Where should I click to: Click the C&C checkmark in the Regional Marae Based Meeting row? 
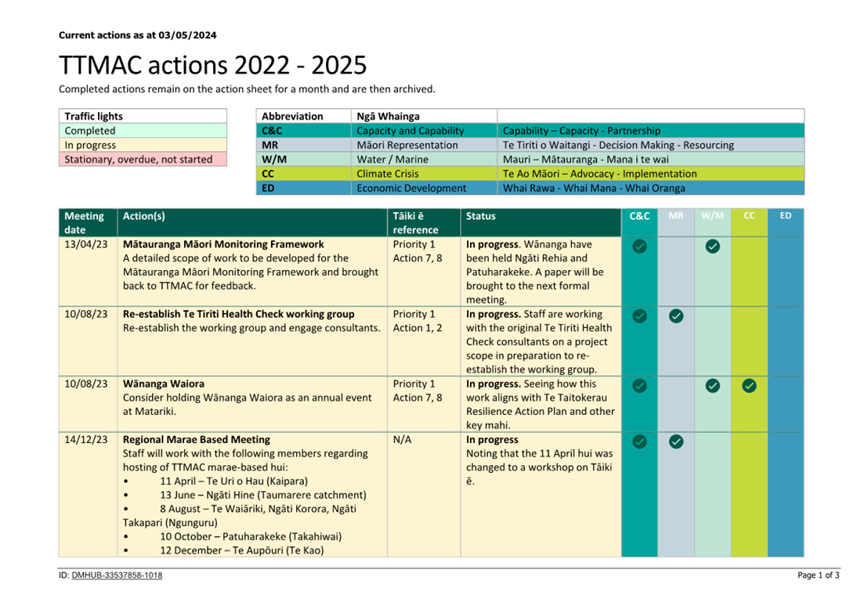point(639,442)
